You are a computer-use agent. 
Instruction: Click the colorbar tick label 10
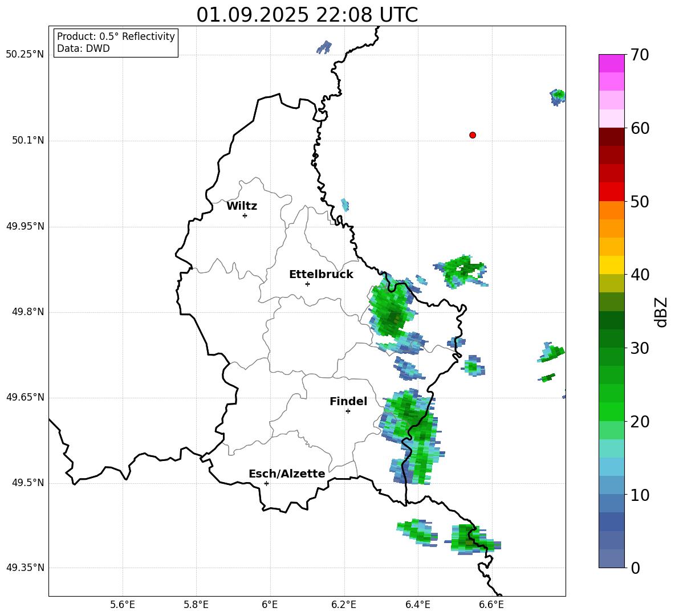click(x=640, y=495)
